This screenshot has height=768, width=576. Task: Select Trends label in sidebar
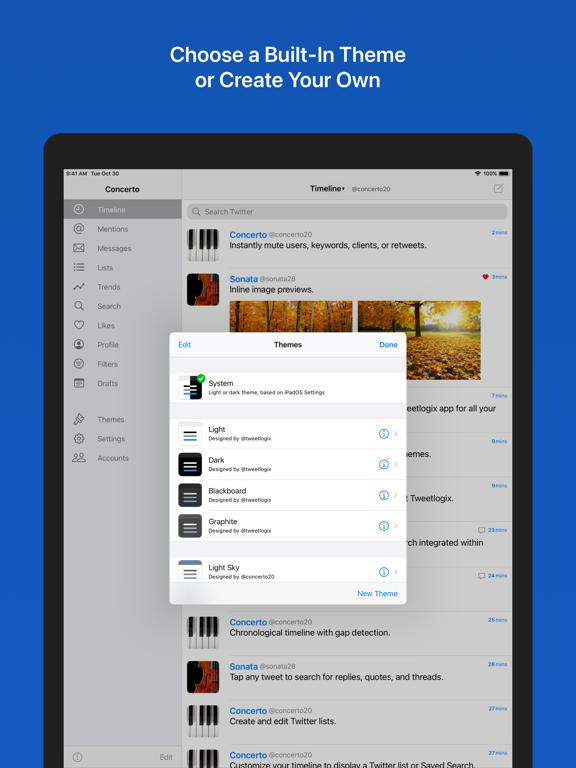tap(109, 287)
